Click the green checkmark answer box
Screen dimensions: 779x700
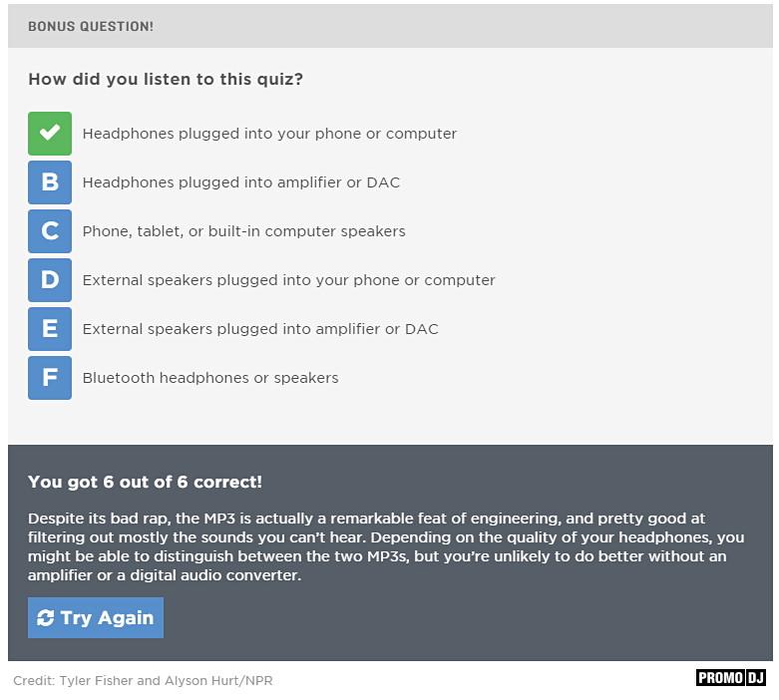[50, 134]
